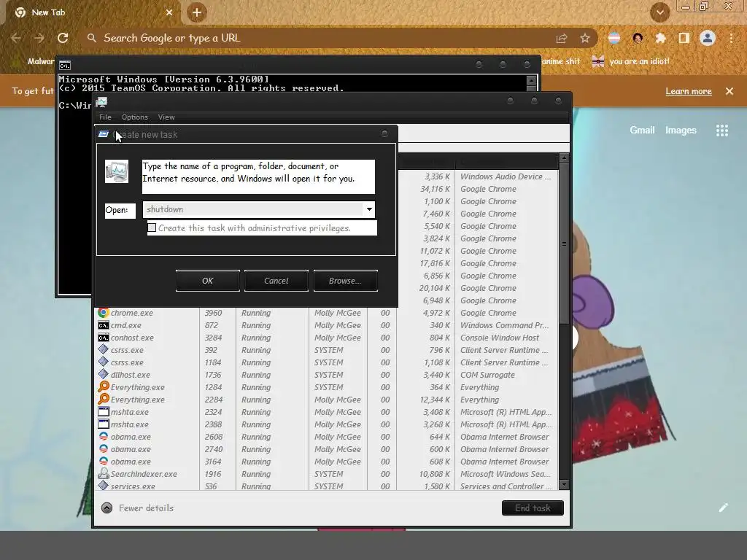The width and height of the screenshot is (747, 560).
Task: Open the Learn more link
Action: [689, 91]
